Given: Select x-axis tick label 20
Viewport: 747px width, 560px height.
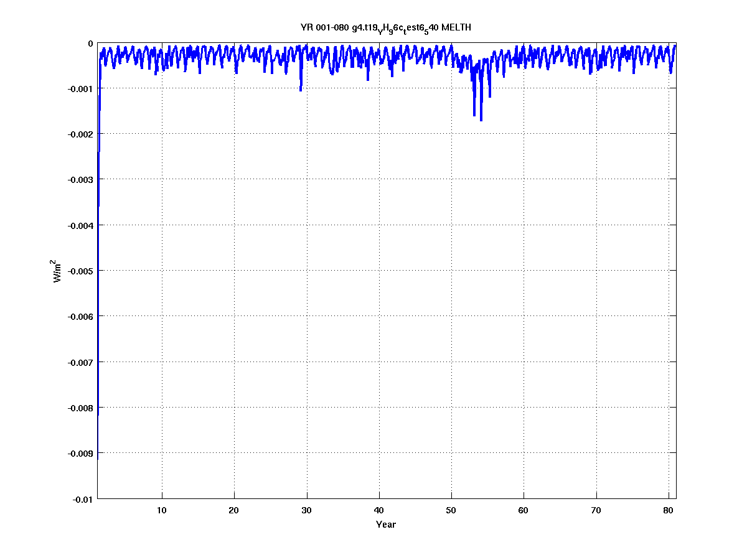Looking at the screenshot, I should [234, 510].
